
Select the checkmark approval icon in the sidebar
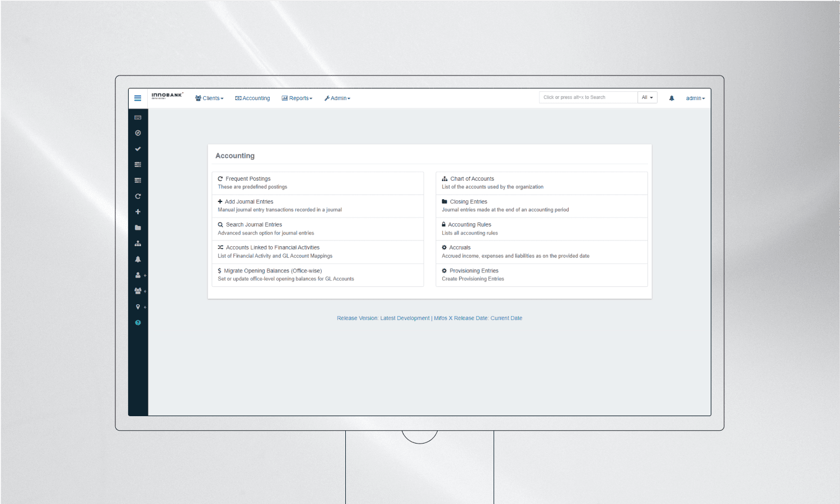138,149
